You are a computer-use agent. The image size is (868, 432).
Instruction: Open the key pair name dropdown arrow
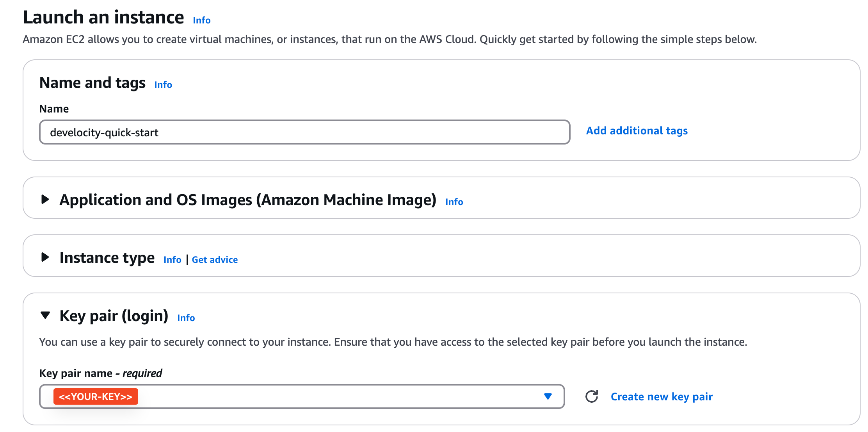(x=548, y=396)
